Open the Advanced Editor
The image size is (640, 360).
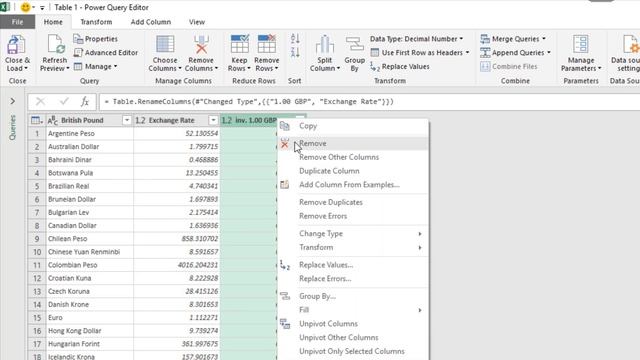pos(106,53)
